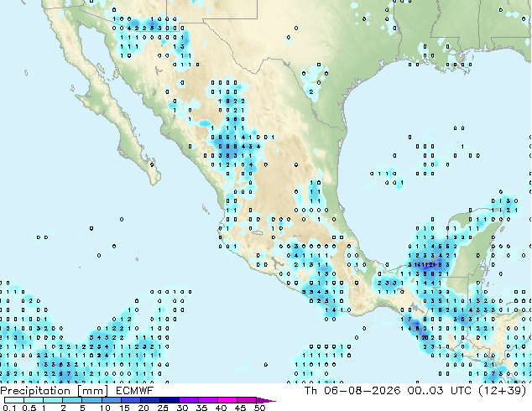Click the 10–15 mm legend color swatch
The height and width of the screenshot is (411, 532).
pyautogui.click(x=112, y=400)
